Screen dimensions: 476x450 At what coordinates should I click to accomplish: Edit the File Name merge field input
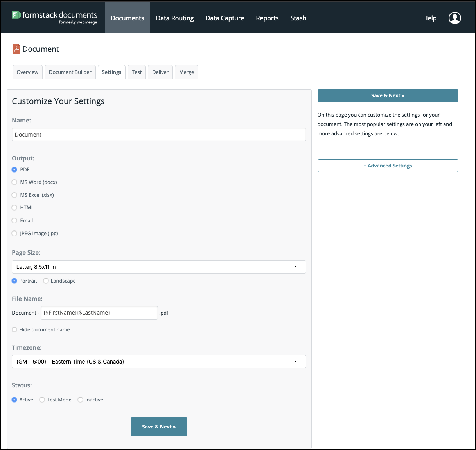click(99, 313)
